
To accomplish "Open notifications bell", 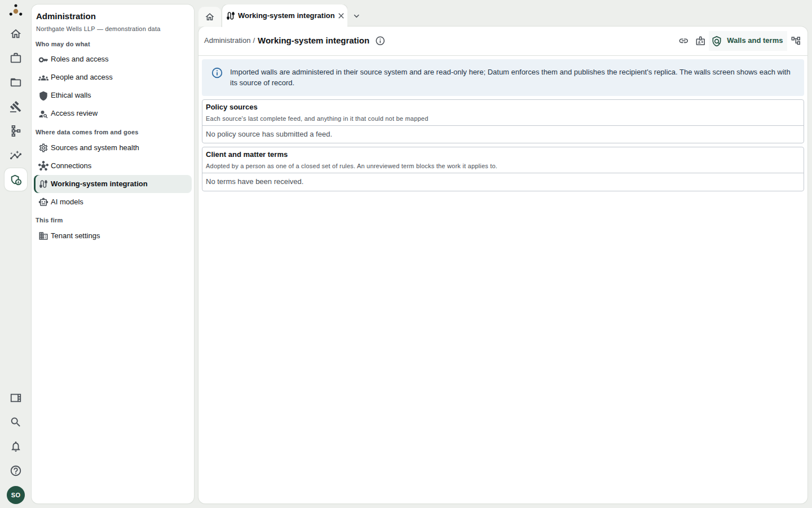I will (16, 446).
